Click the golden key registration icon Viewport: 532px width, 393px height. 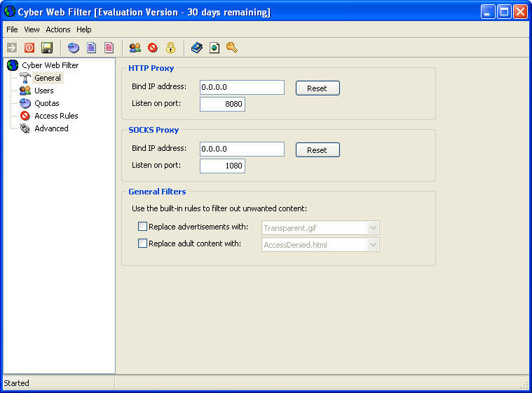pyautogui.click(x=232, y=47)
